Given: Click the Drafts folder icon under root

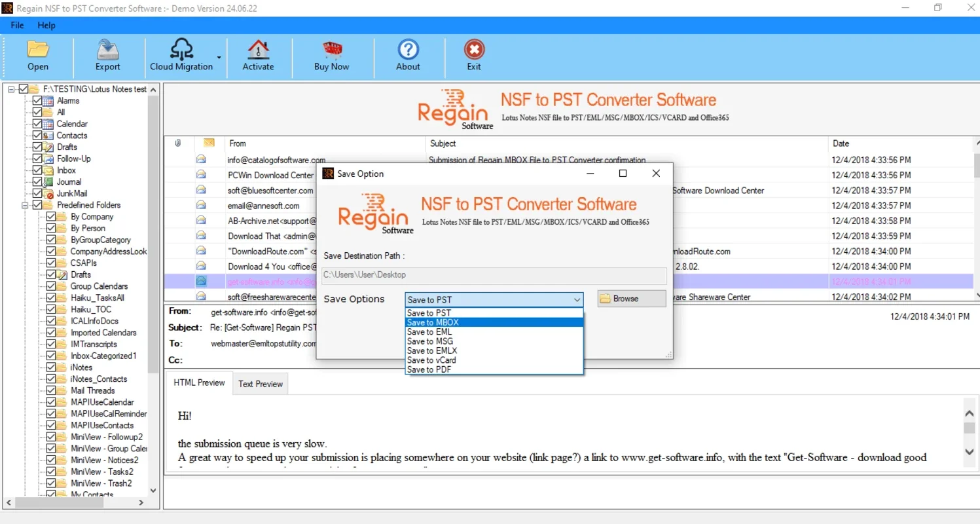Looking at the screenshot, I should pos(48,147).
